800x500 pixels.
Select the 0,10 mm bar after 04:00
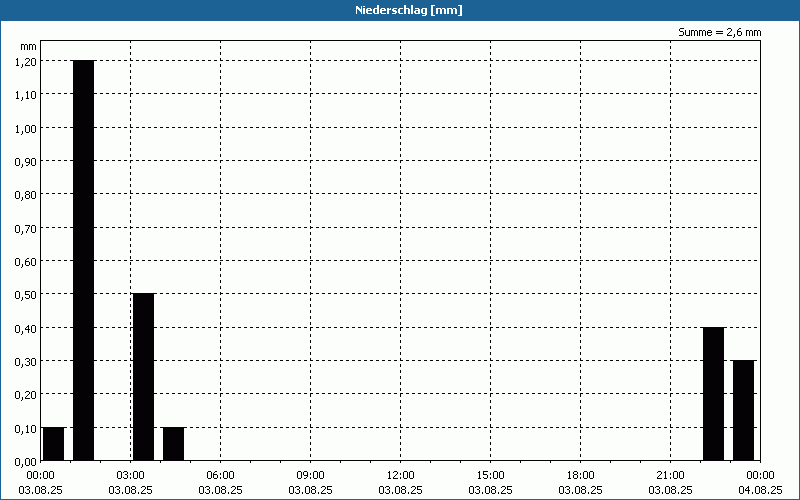(173, 444)
